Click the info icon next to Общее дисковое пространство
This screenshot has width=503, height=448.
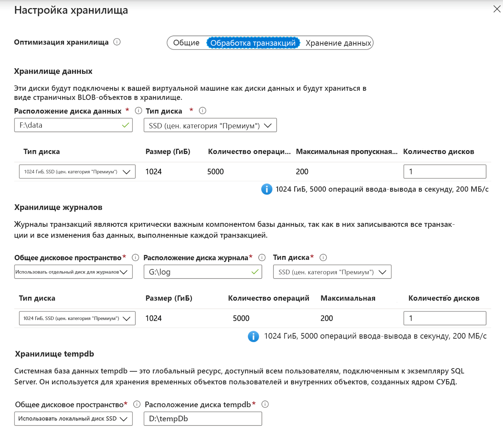[136, 257]
